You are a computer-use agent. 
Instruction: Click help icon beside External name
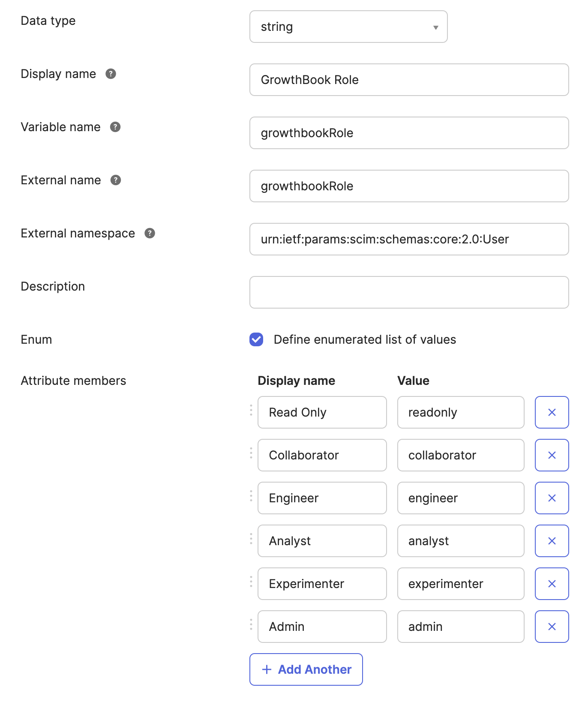(116, 180)
